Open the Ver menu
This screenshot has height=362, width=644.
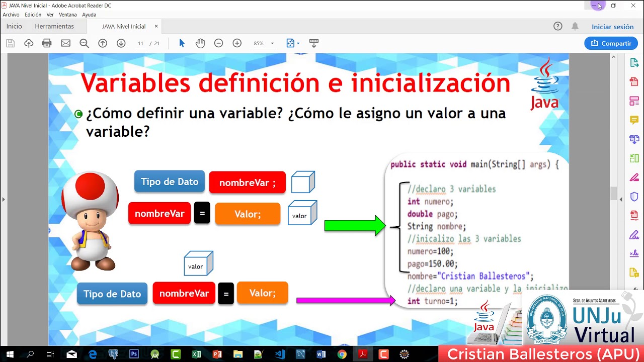(50, 15)
